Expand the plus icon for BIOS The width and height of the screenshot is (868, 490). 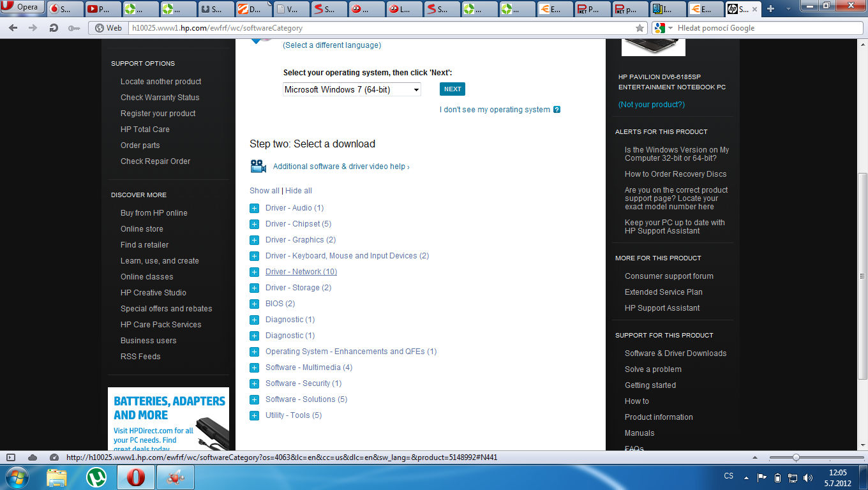coord(254,304)
